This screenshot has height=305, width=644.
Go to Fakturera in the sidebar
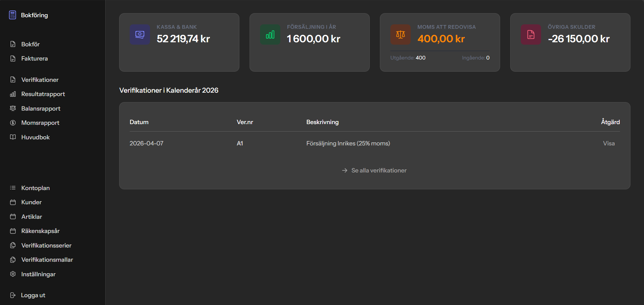point(34,58)
